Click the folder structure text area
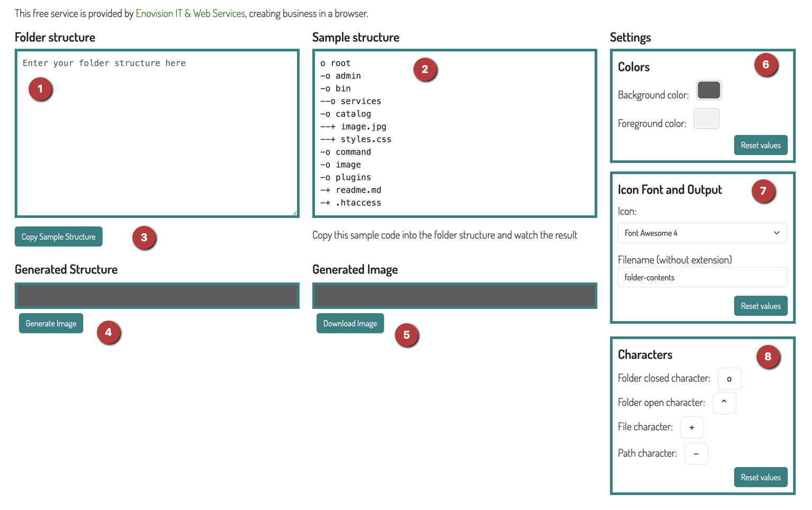812x510 pixels. coord(157,133)
